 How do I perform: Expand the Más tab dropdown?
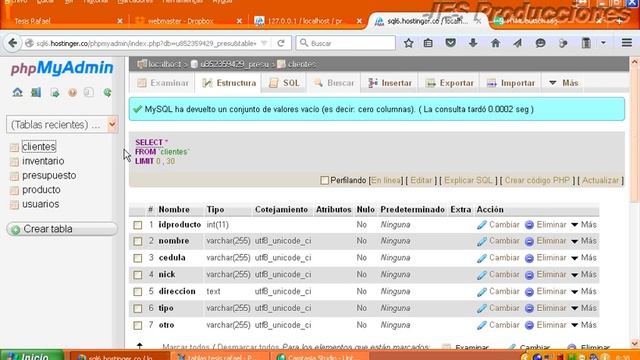[x=563, y=83]
